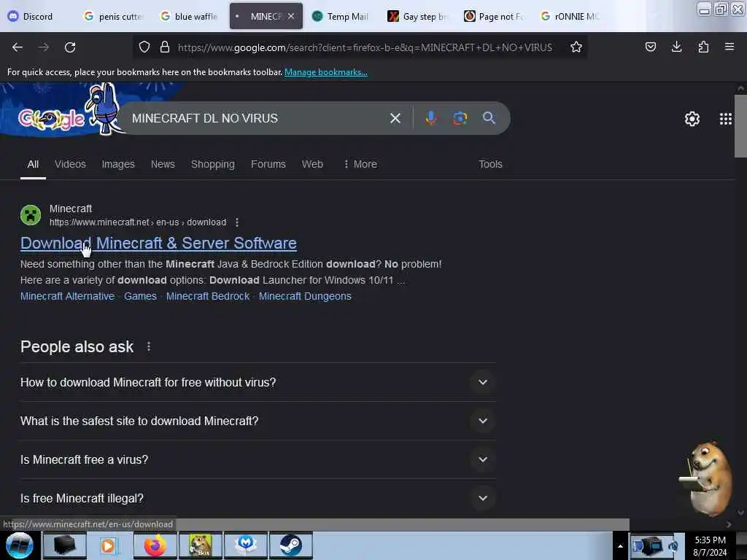Open Google quick settings gear

coord(692,119)
